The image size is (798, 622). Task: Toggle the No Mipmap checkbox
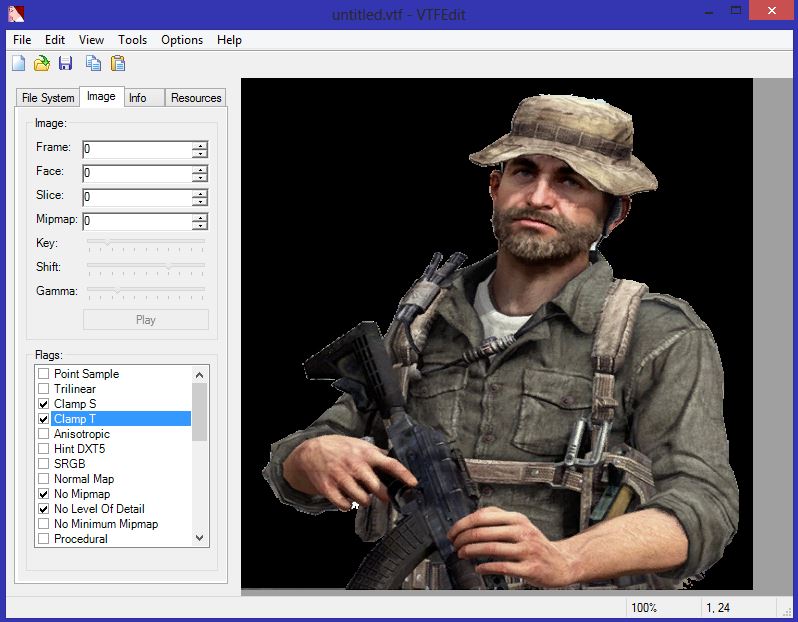[43, 494]
